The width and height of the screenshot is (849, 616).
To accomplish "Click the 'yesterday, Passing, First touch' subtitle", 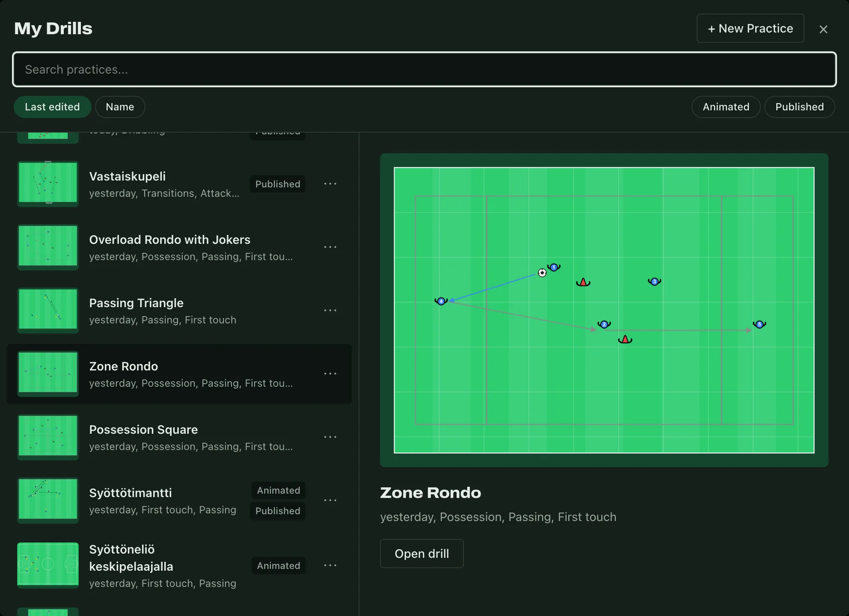I will click(163, 320).
